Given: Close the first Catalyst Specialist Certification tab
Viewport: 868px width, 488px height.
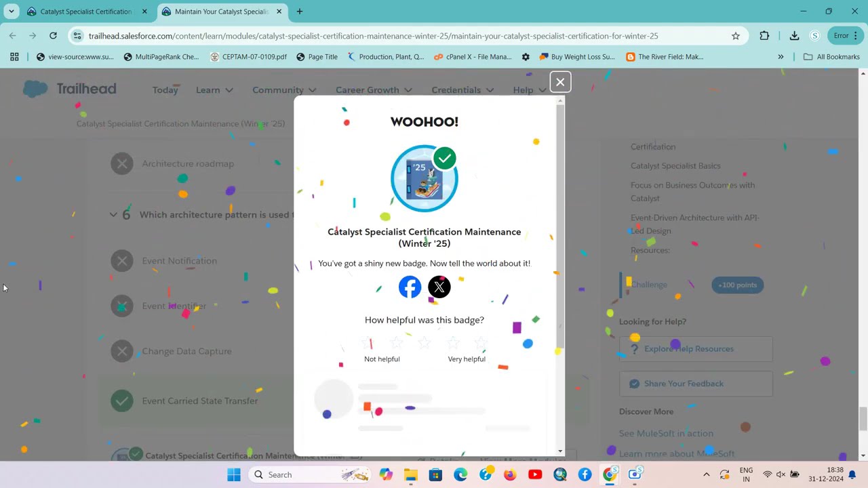Looking at the screenshot, I should (x=144, y=12).
